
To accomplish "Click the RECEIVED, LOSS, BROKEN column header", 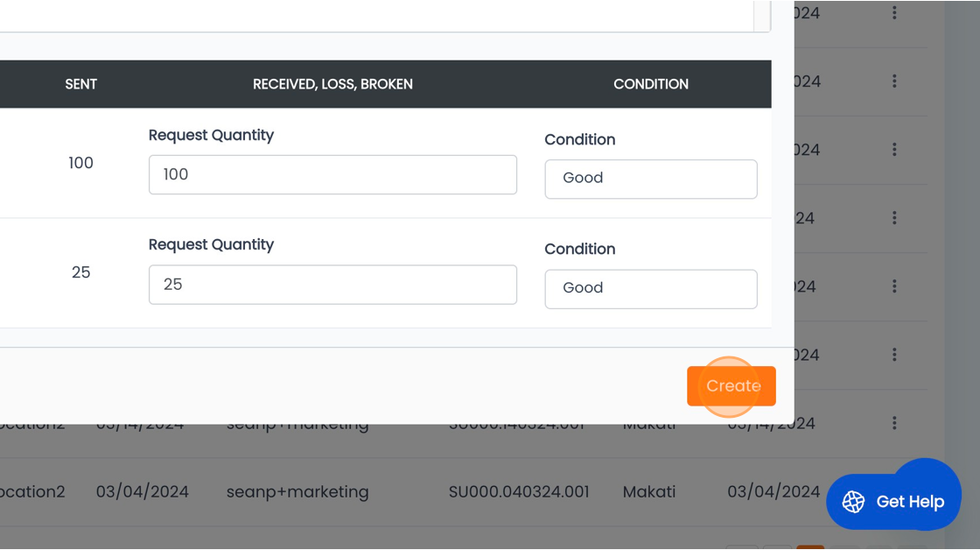I will point(332,84).
